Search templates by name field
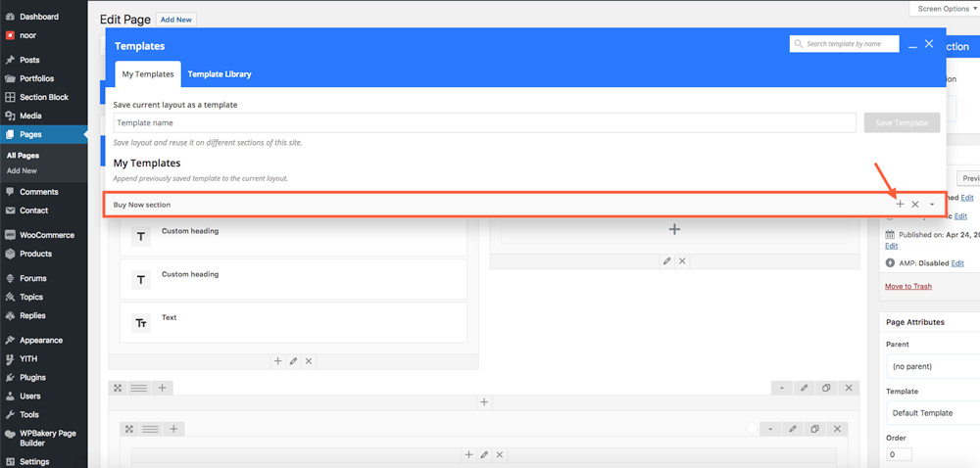980x468 pixels. 845,44
